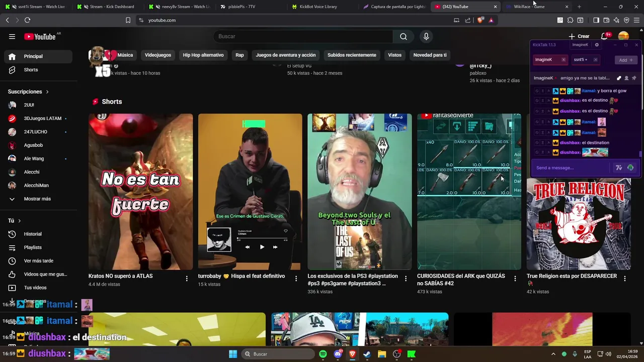Expand Suscripciones section chevron

pos(47,92)
